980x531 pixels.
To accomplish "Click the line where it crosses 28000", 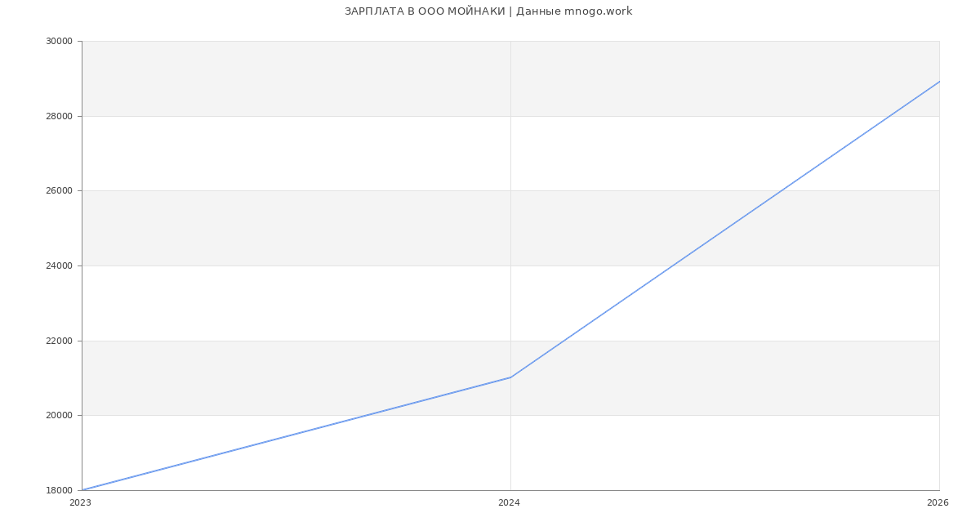I will pos(890,116).
